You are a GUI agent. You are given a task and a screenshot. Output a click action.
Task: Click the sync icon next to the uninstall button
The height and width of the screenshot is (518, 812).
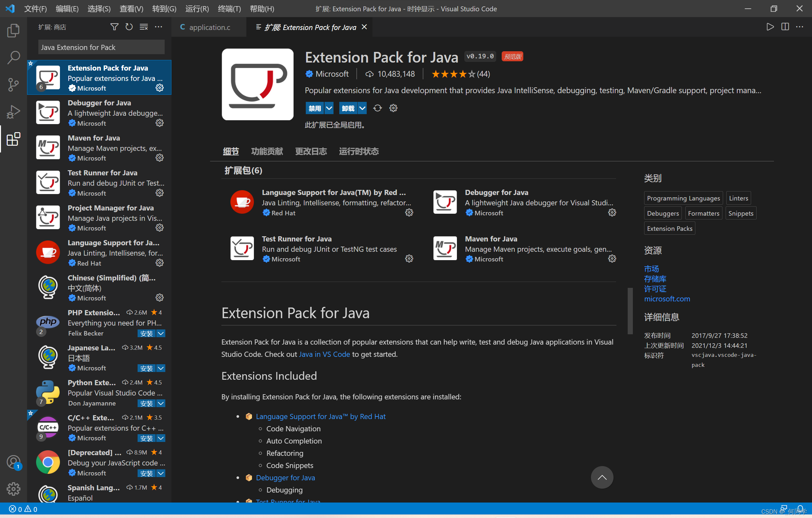pyautogui.click(x=377, y=108)
